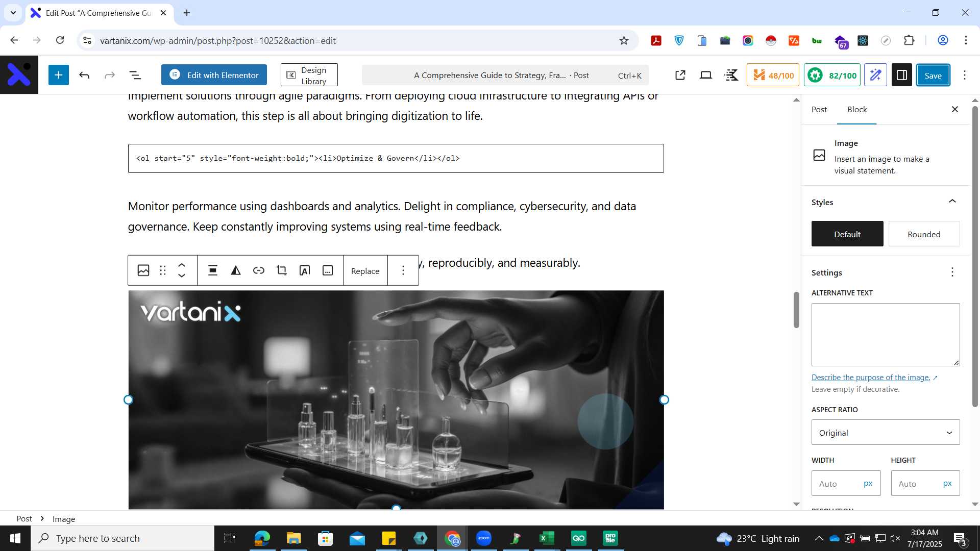The width and height of the screenshot is (980, 551).
Task: Change the height unit px selector
Action: pyautogui.click(x=947, y=483)
